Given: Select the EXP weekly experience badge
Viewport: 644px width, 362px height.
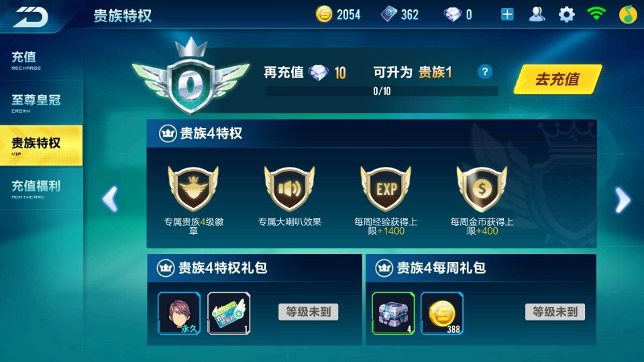Looking at the screenshot, I should pyautogui.click(x=386, y=189).
